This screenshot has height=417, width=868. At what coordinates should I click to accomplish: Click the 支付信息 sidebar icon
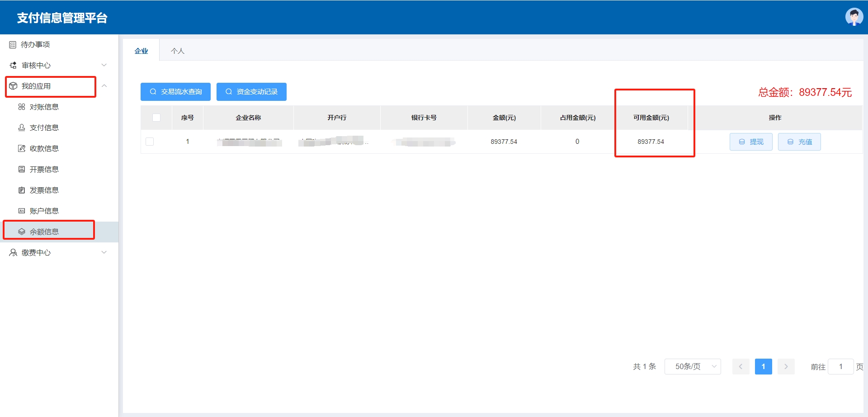[21, 128]
